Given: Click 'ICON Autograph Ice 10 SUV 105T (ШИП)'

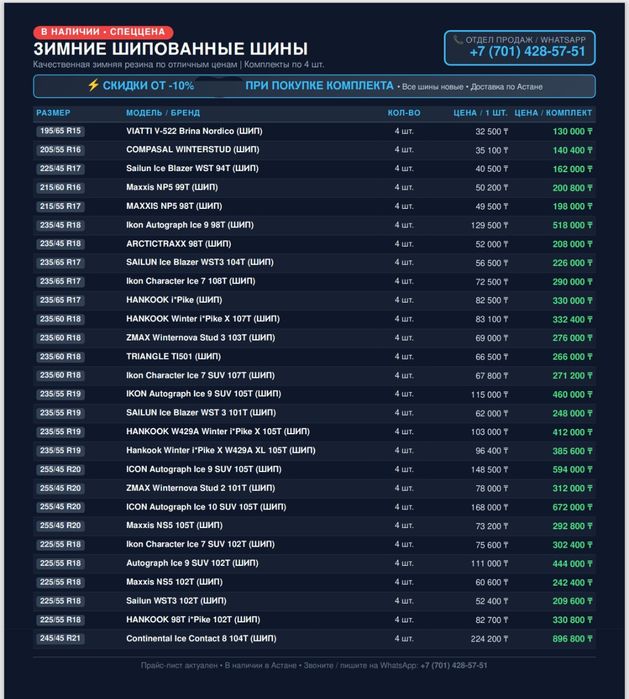Looking at the screenshot, I should pos(206,507).
